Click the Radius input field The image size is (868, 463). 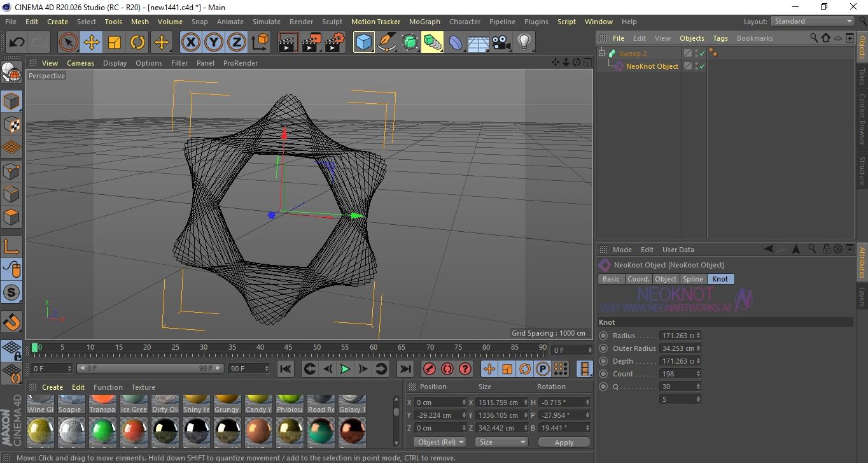pos(679,336)
